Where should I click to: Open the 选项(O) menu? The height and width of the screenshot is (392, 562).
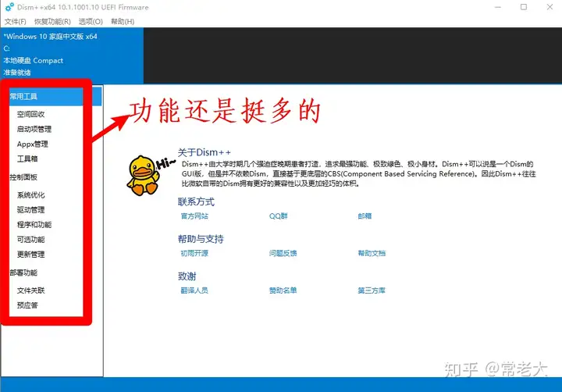click(x=91, y=22)
